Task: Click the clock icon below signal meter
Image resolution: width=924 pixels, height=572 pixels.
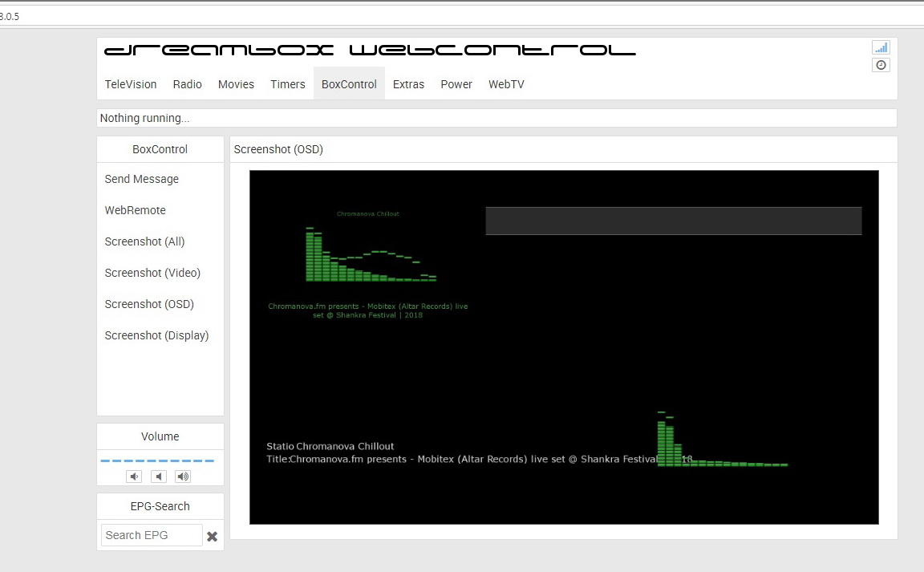Action: click(x=881, y=65)
